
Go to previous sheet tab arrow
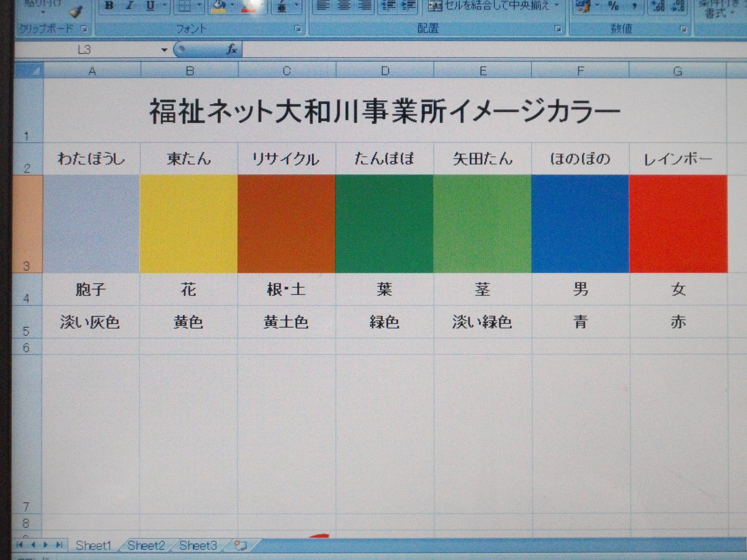pos(33,545)
